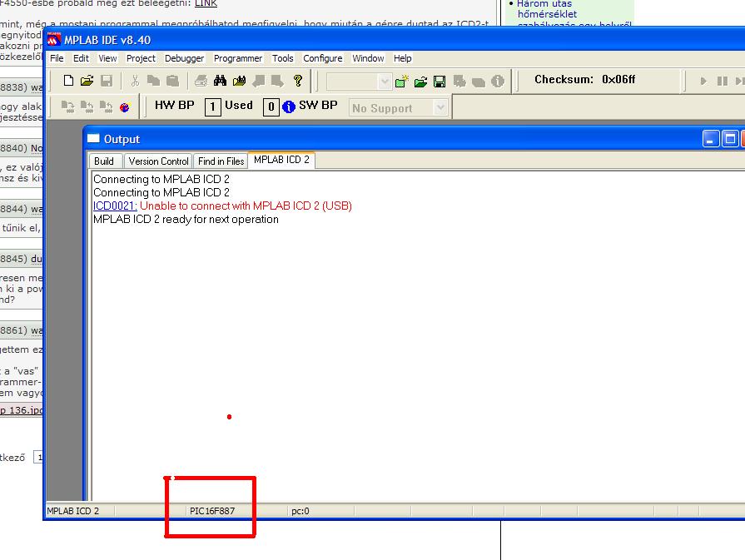Click grayed info circle in project toolbar

tap(498, 82)
